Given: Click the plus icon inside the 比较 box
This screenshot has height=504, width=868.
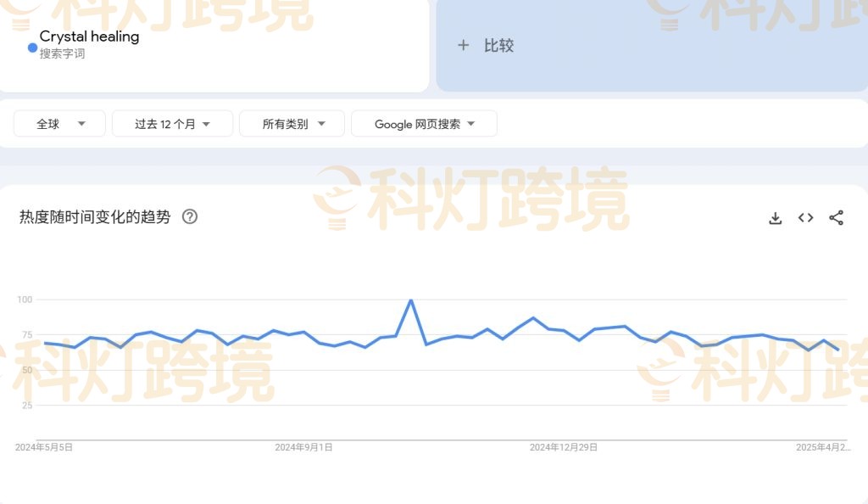Looking at the screenshot, I should coord(463,46).
